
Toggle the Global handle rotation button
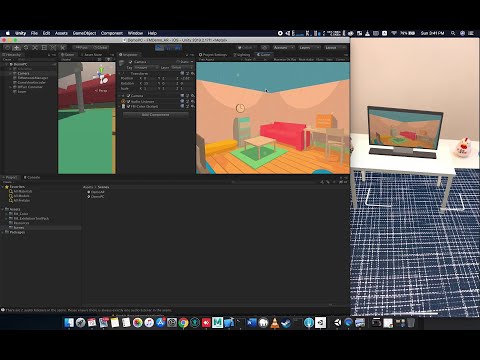tap(100, 48)
